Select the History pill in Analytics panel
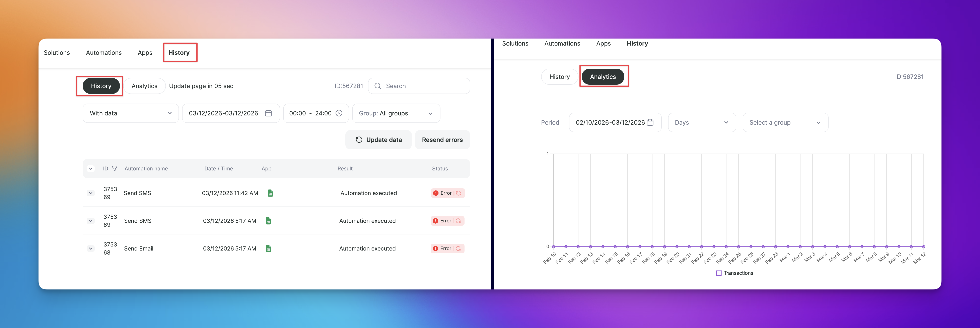The height and width of the screenshot is (328, 980). (x=559, y=76)
